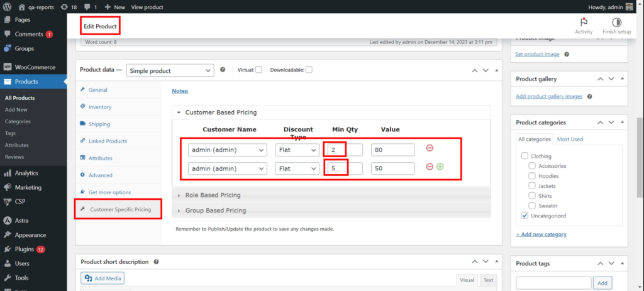Open first row Discount Type Flat dropdown
The image size is (644, 291).
pos(297,150)
